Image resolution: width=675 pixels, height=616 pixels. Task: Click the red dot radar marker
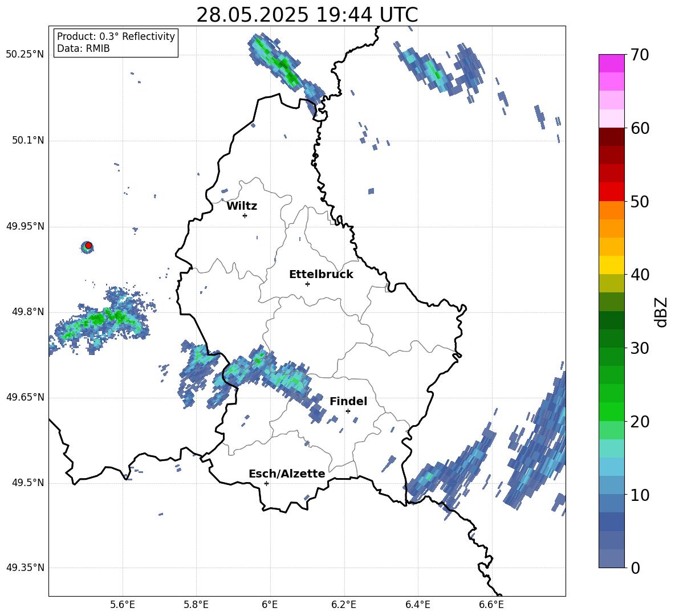click(x=88, y=246)
